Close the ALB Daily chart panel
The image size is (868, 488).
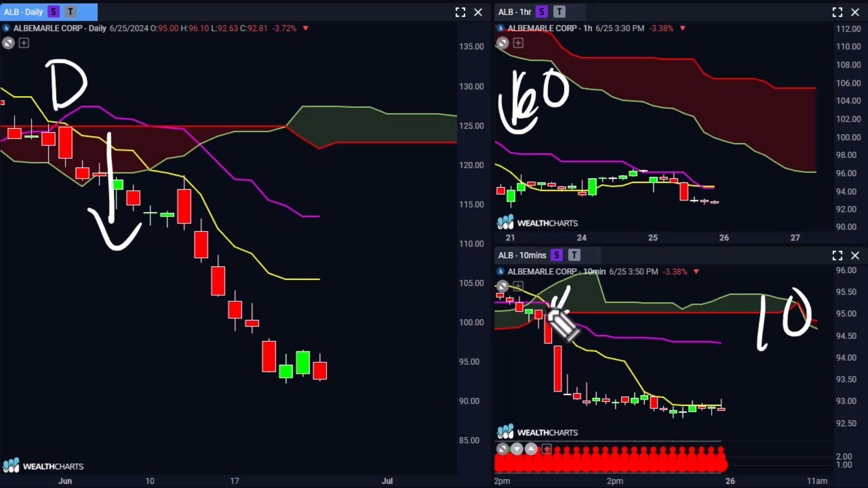(x=478, y=12)
